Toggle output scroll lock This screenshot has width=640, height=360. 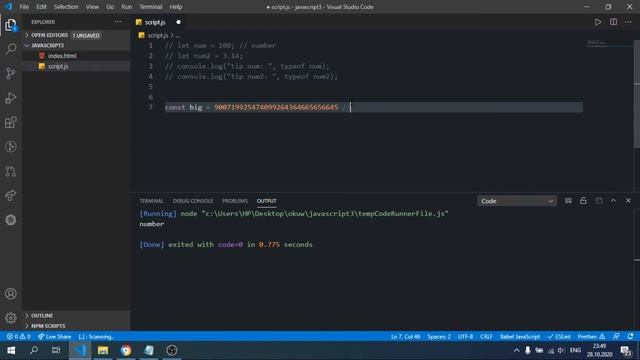(x=583, y=201)
